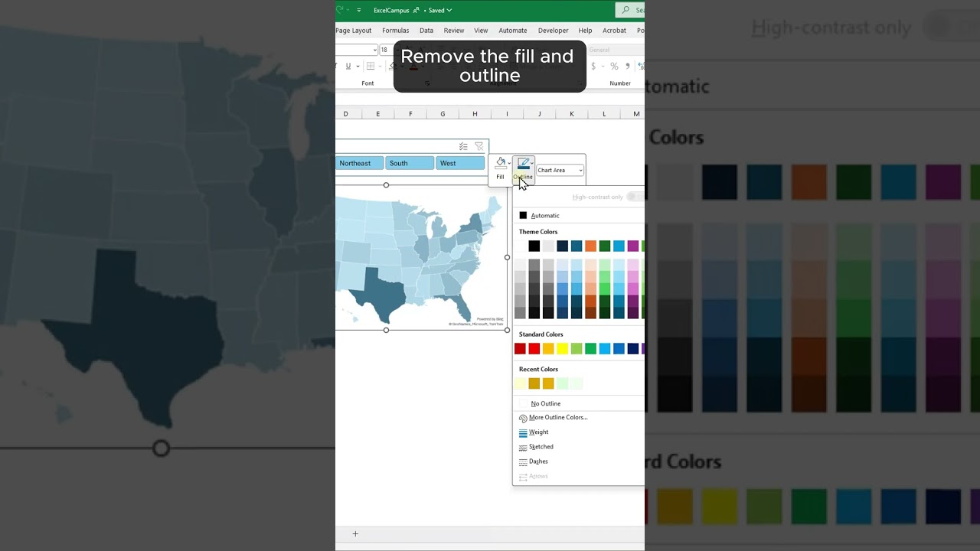The height and width of the screenshot is (551, 980).
Task: Click the Sketched lines icon
Action: click(523, 448)
